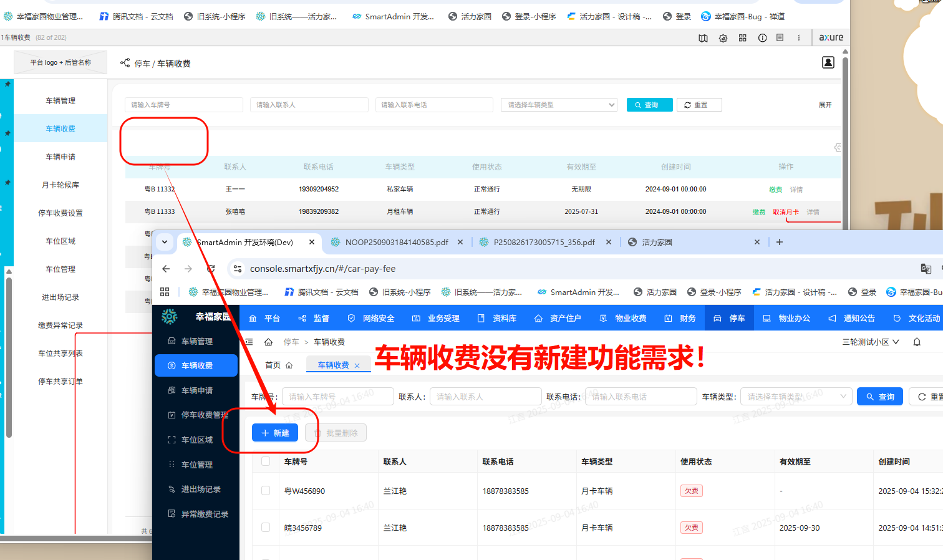Open the Axure sitemap book icon
This screenshot has height=560, width=943.
703,38
